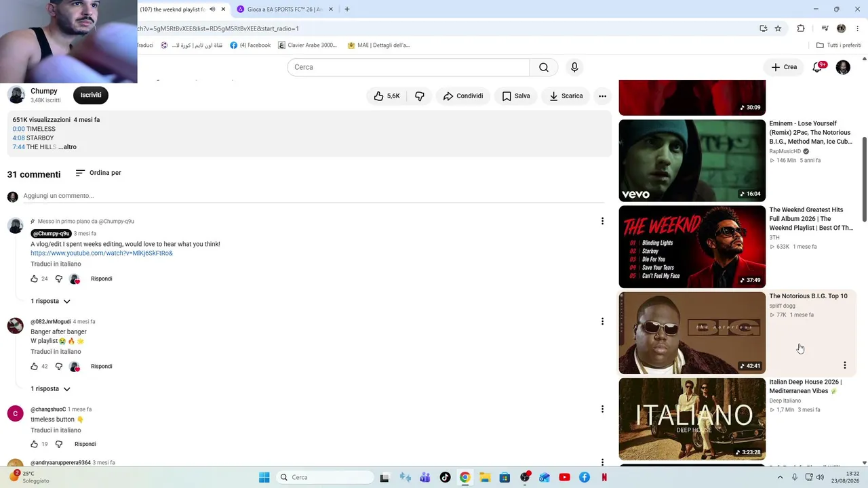
Task: Click the Aggiungi un commento field
Action: 313,196
